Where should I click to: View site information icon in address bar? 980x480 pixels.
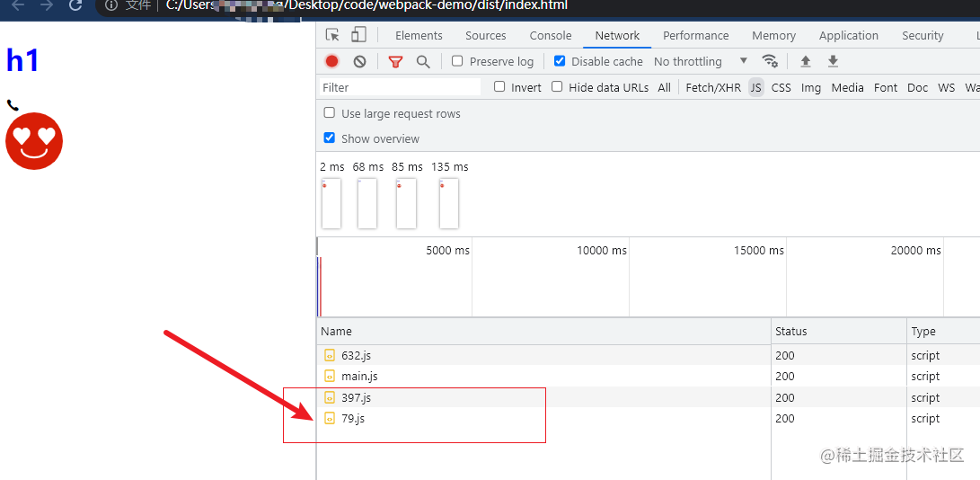click(111, 5)
